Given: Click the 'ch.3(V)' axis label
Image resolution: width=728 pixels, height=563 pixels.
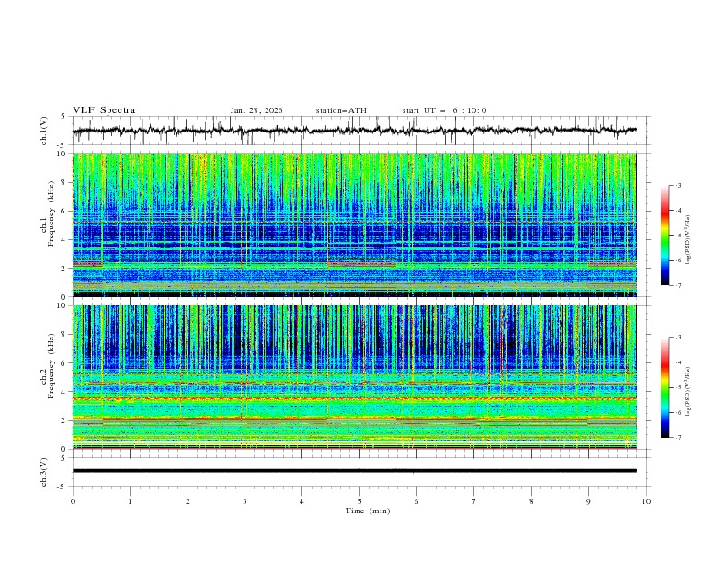Looking at the screenshot, I should tap(44, 472).
